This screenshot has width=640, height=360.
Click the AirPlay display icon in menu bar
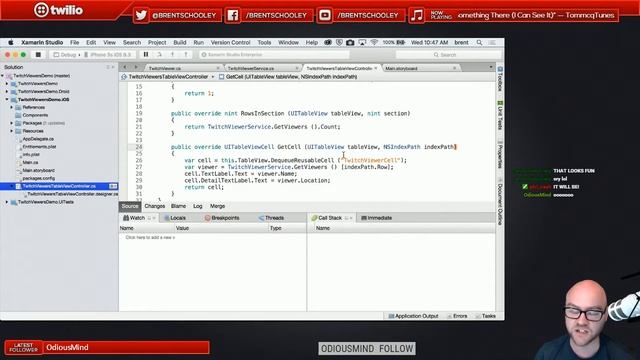(362, 42)
